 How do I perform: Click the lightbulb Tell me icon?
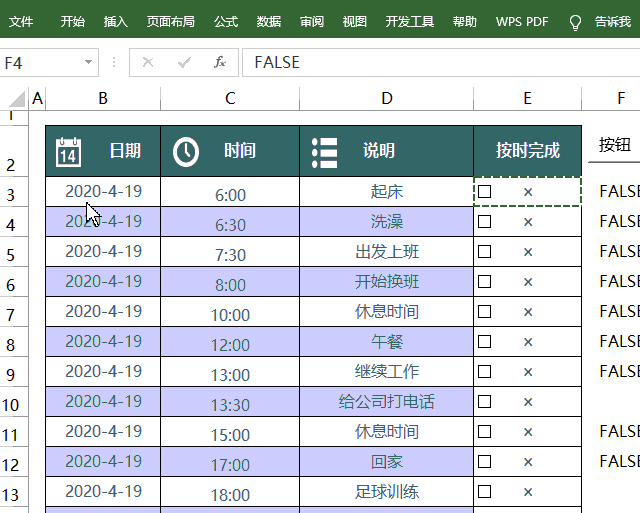pos(575,22)
